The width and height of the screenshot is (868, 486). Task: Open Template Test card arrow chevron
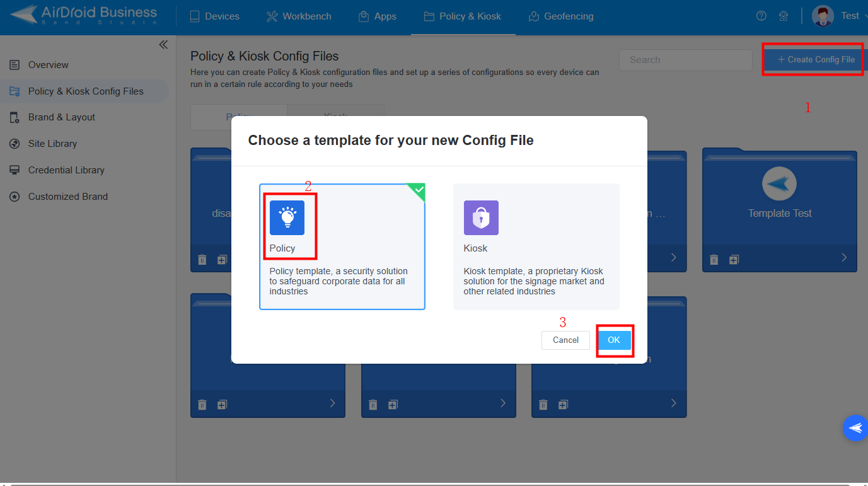pyautogui.click(x=844, y=257)
